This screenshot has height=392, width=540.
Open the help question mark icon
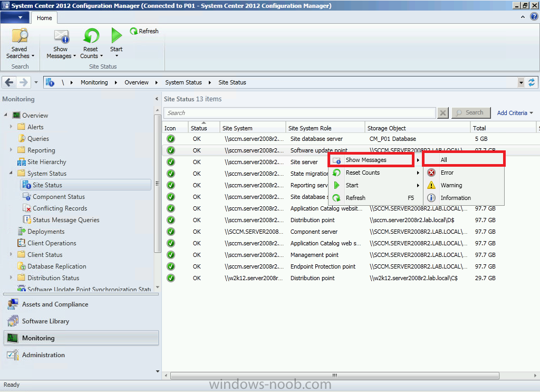(x=534, y=16)
